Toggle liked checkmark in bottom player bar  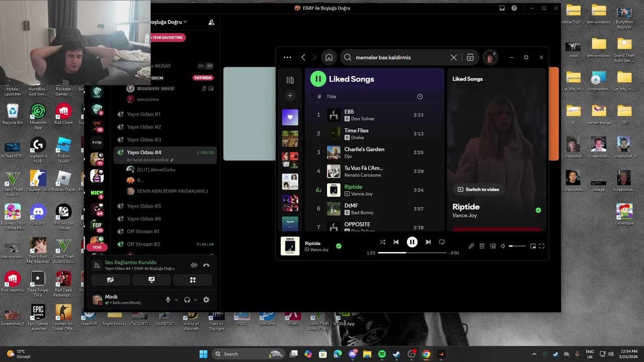[339, 246]
